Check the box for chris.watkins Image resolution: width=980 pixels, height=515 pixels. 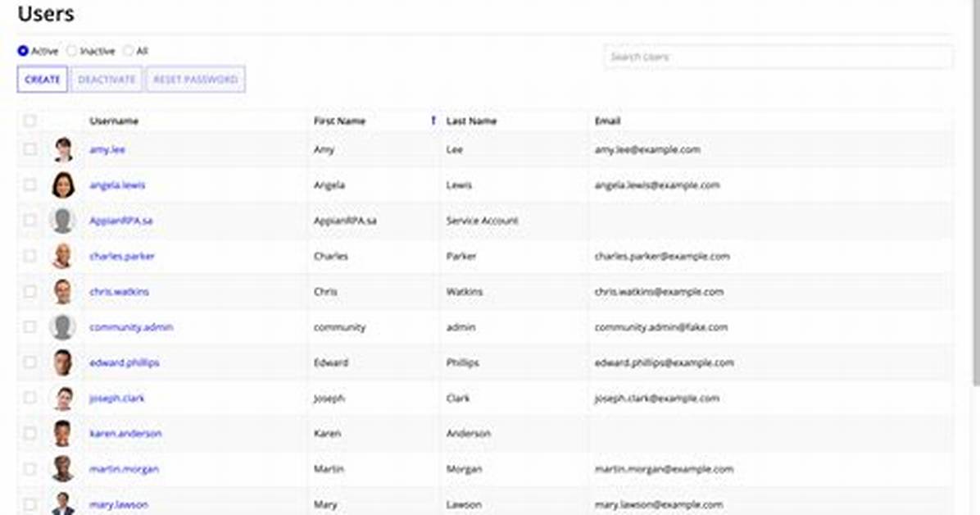pos(29,292)
